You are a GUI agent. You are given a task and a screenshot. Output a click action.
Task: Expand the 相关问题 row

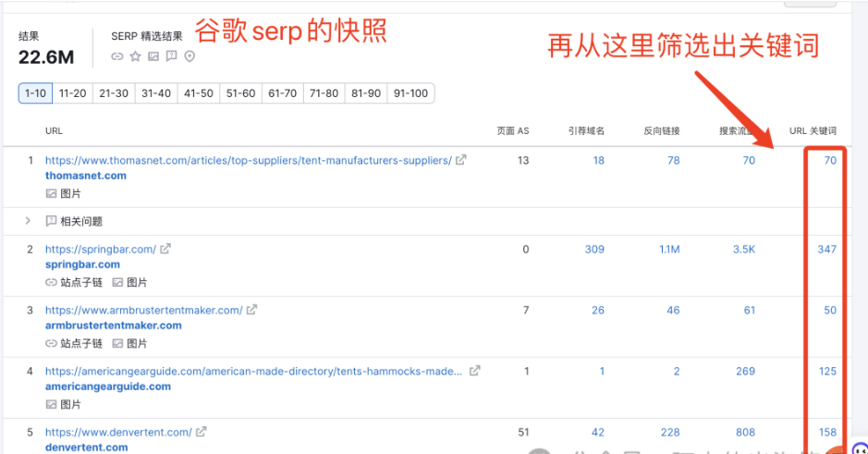[28, 221]
